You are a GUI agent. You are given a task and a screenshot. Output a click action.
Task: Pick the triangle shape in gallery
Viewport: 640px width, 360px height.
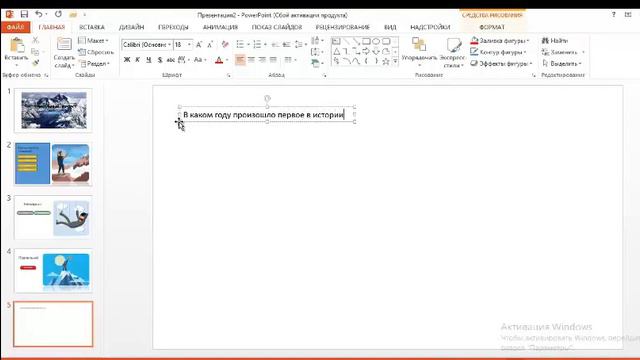(336, 51)
